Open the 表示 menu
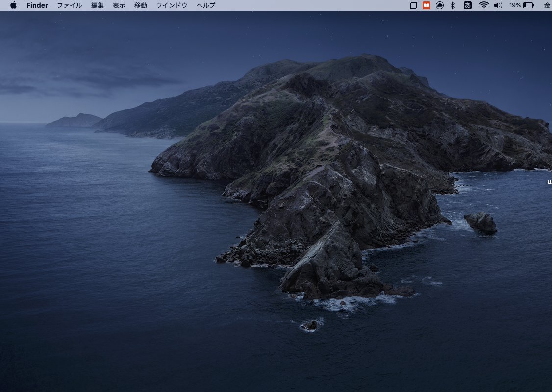Image resolution: width=552 pixels, height=392 pixels. (119, 5)
